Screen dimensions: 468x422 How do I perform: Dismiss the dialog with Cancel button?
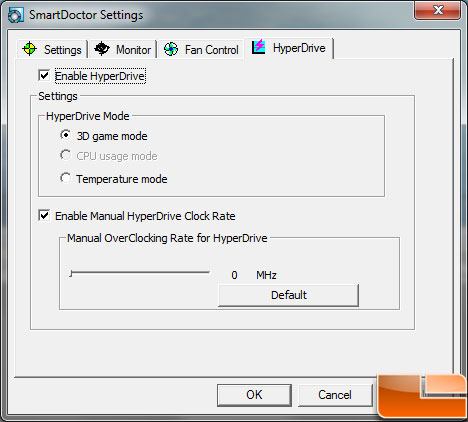[335, 395]
